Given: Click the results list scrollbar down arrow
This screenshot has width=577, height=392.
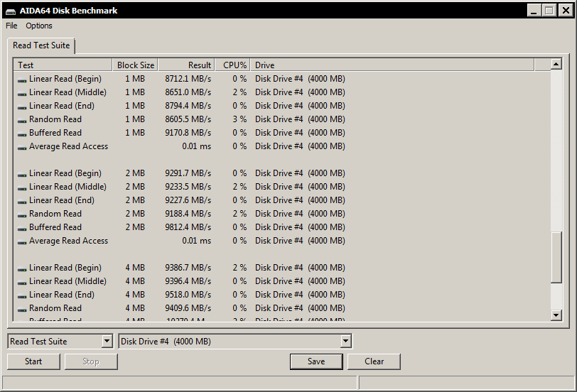Looking at the screenshot, I should (556, 315).
